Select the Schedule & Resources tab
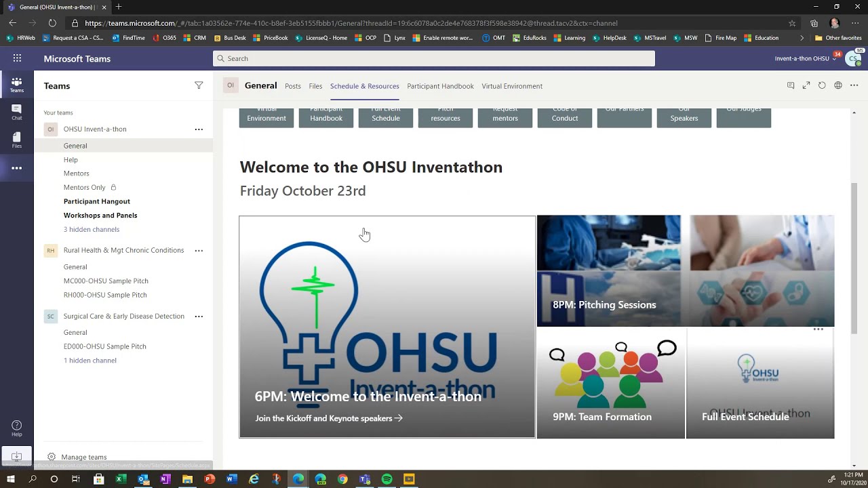 [365, 86]
